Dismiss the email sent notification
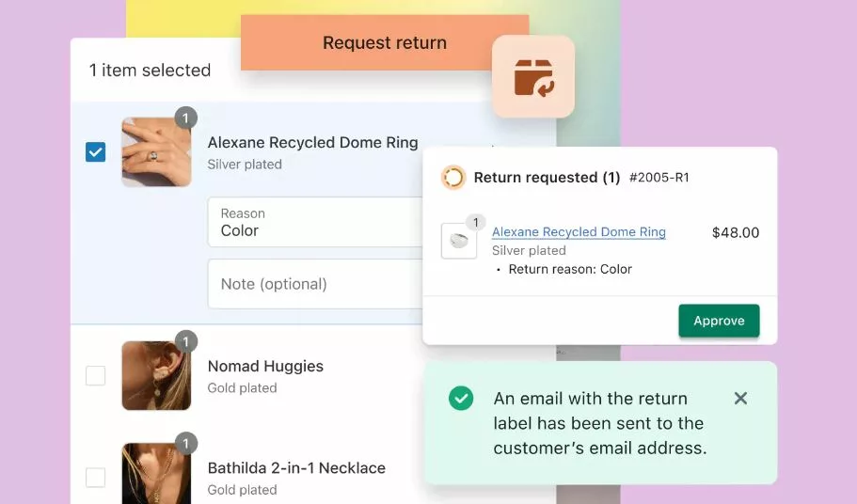The width and height of the screenshot is (857, 504). click(x=740, y=399)
